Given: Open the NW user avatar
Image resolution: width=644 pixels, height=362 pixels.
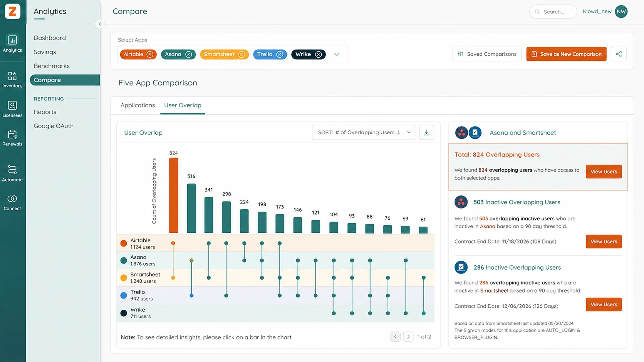Looking at the screenshot, I should click(x=621, y=12).
